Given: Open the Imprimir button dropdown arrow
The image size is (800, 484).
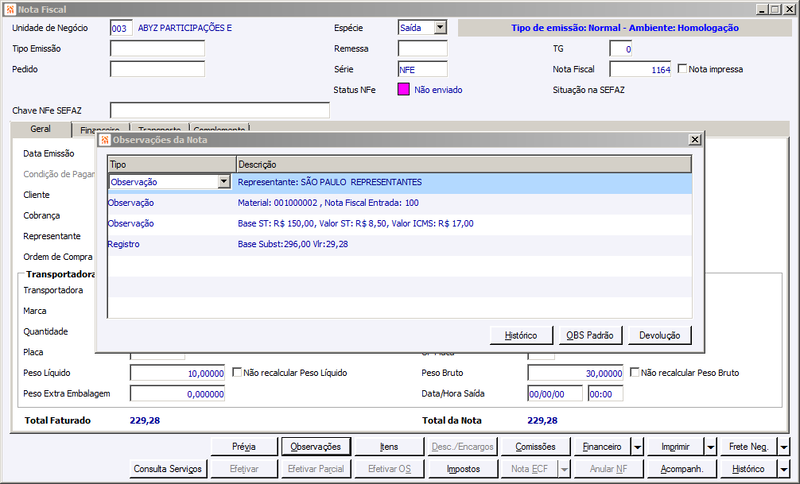Looking at the screenshot, I should coord(711,447).
